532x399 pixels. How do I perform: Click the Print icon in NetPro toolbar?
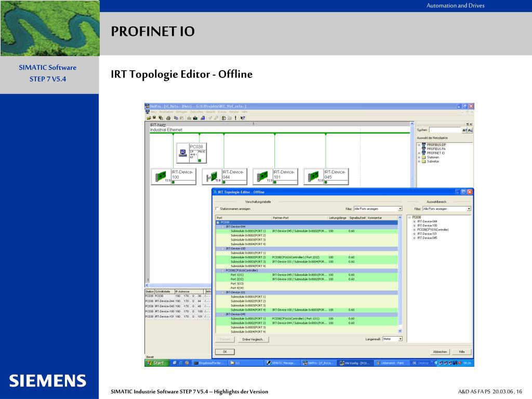(x=168, y=118)
